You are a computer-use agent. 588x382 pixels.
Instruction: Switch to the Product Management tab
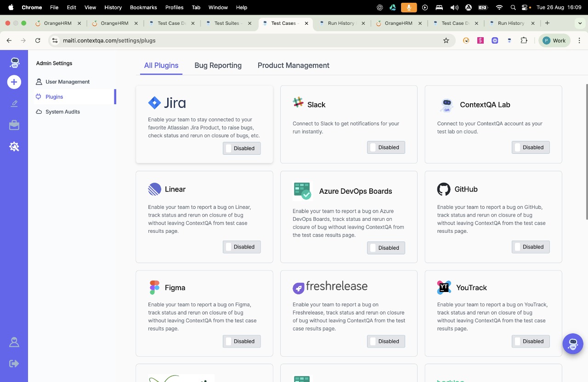click(x=293, y=65)
